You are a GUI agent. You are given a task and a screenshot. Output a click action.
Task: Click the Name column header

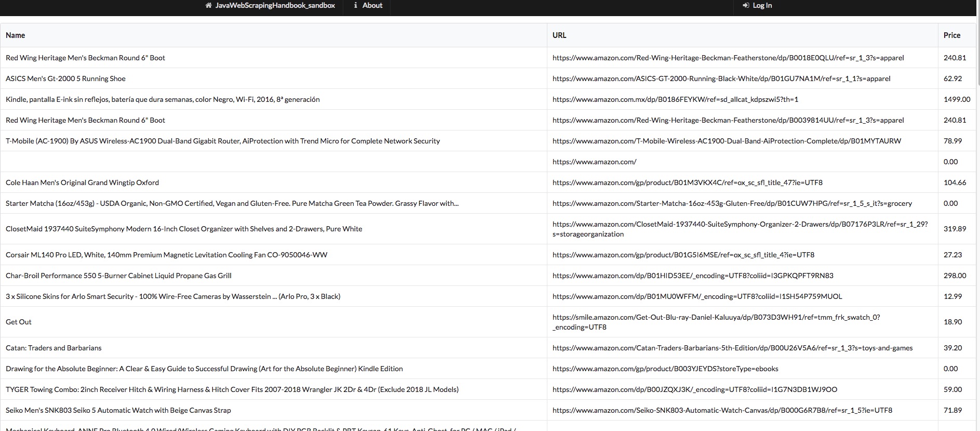tap(16, 35)
